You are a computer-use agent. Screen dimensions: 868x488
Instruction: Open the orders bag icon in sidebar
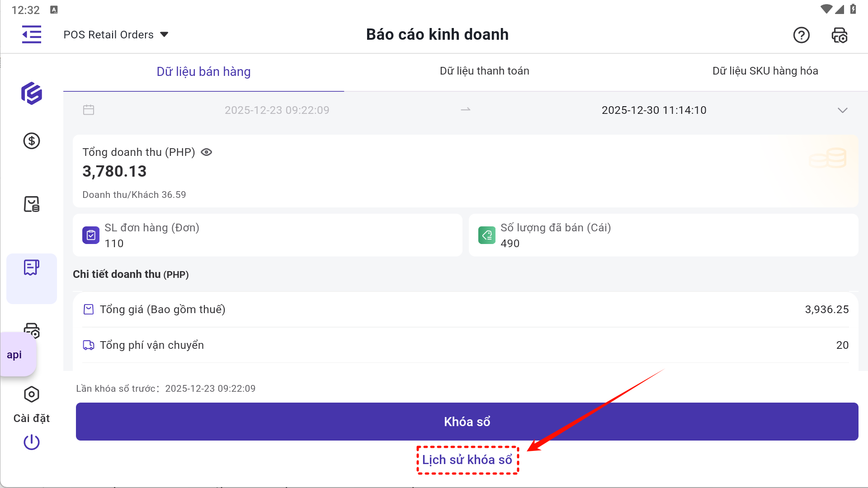(x=32, y=204)
